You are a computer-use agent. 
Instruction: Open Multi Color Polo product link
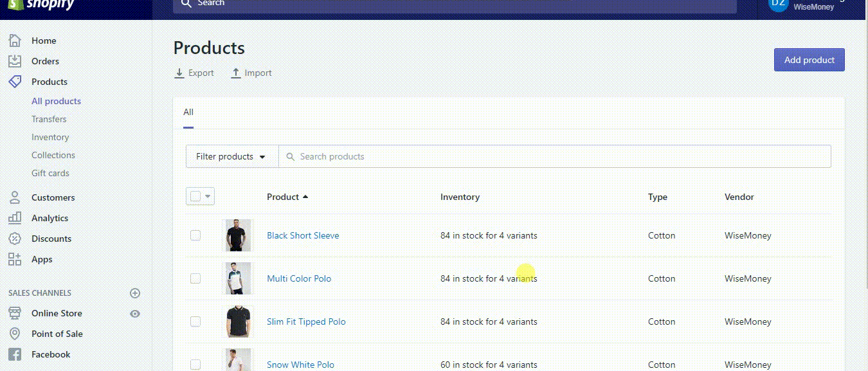point(299,278)
